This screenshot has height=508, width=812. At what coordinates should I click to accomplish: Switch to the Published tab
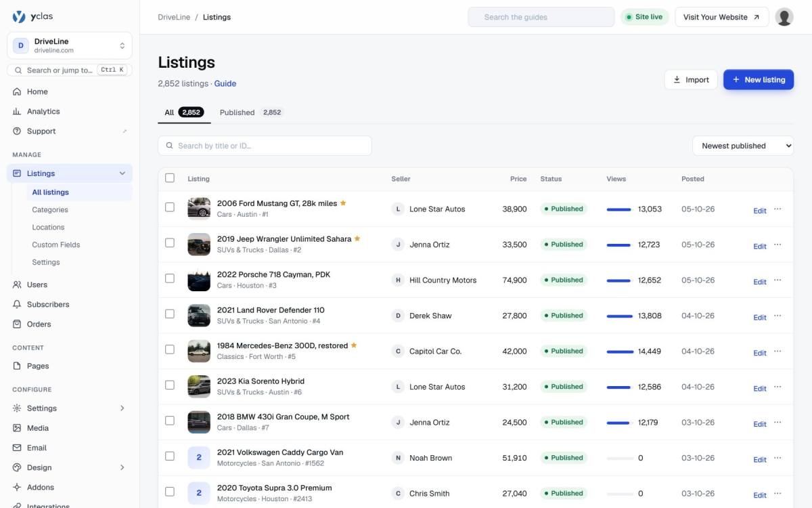pyautogui.click(x=250, y=112)
